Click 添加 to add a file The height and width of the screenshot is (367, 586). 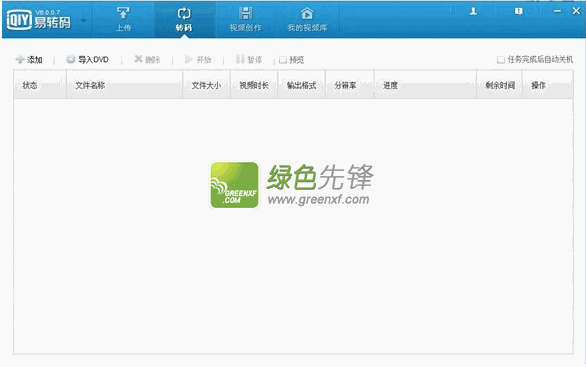29,59
